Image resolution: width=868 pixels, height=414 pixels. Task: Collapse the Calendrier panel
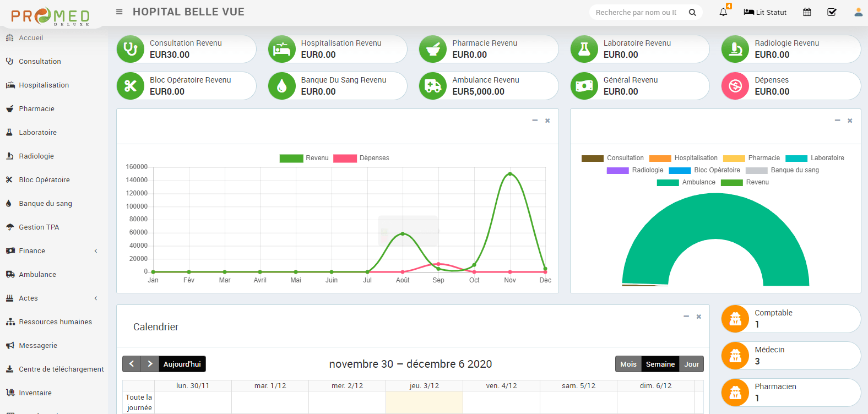(686, 317)
